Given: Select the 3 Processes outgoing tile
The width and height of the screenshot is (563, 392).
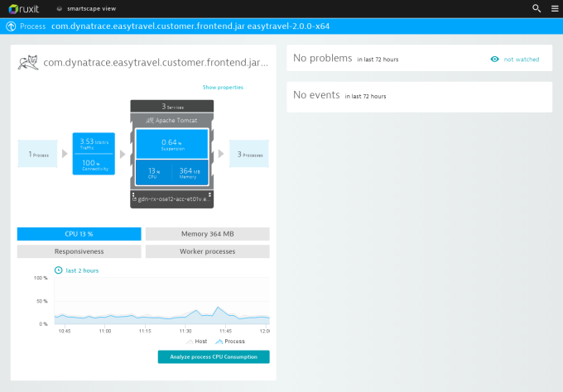Looking at the screenshot, I should pos(249,154).
